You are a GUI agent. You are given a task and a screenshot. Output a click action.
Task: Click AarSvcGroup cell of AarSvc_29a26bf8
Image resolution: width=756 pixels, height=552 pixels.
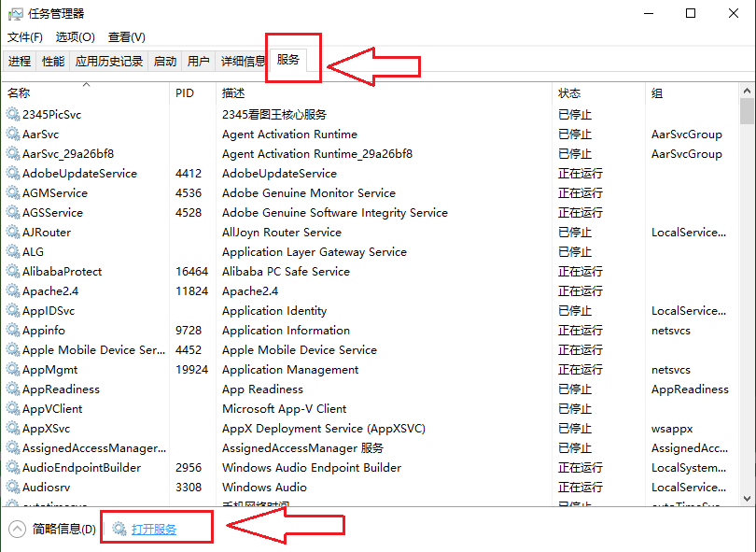(x=687, y=154)
